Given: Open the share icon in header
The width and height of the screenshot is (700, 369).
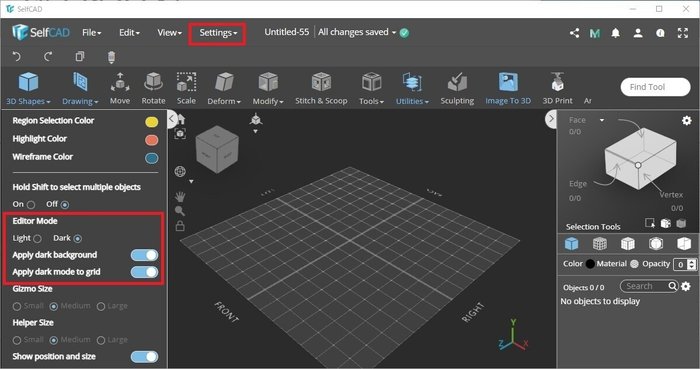Looking at the screenshot, I should (575, 33).
